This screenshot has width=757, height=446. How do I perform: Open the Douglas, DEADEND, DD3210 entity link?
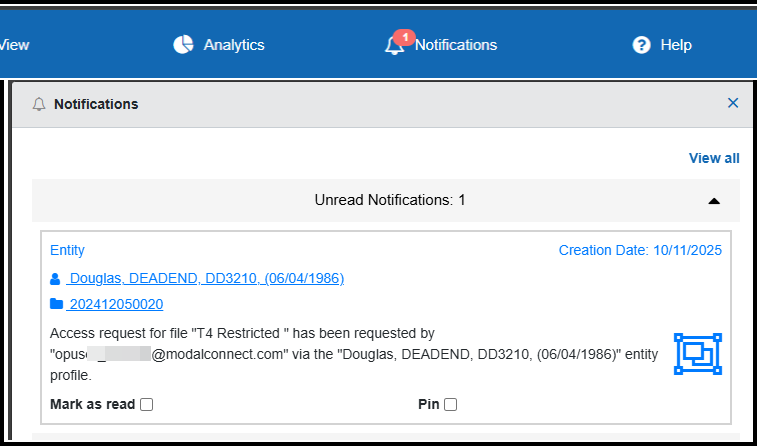click(x=205, y=278)
